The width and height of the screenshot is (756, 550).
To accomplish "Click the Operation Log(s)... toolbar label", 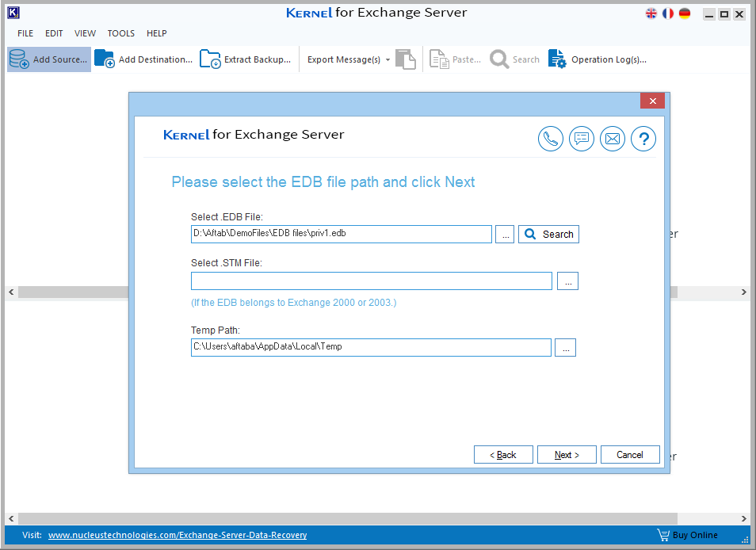I will 609,59.
